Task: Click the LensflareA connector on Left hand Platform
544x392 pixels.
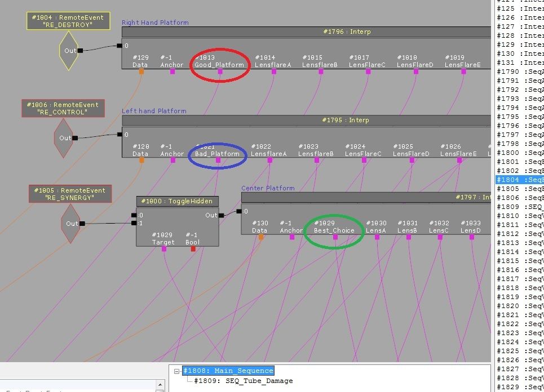Action: pyautogui.click(x=269, y=161)
